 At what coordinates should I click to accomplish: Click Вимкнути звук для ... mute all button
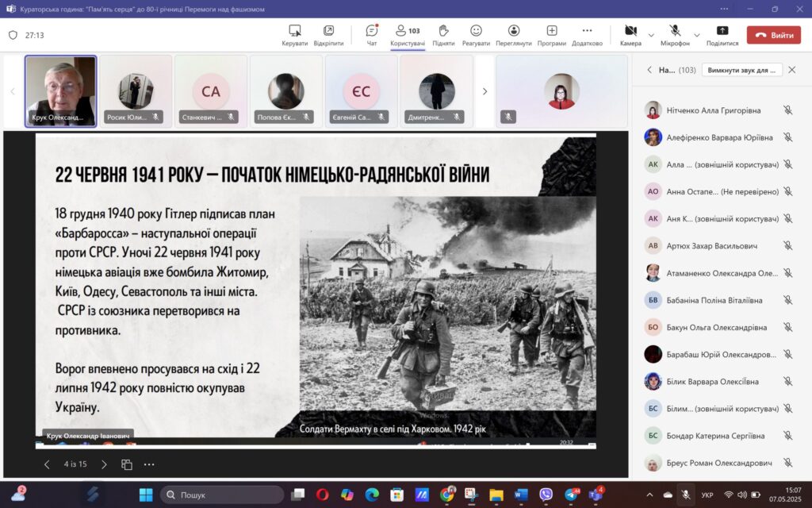(741, 70)
